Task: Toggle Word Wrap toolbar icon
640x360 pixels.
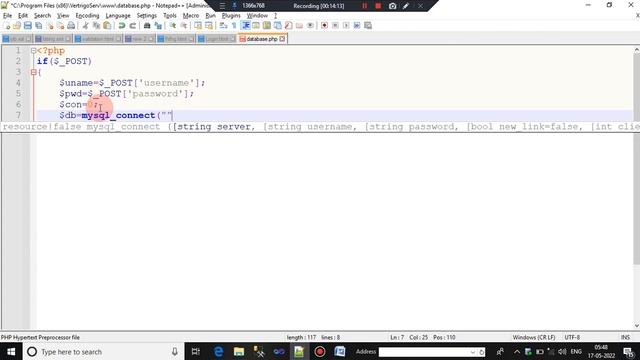Action: click(x=223, y=25)
